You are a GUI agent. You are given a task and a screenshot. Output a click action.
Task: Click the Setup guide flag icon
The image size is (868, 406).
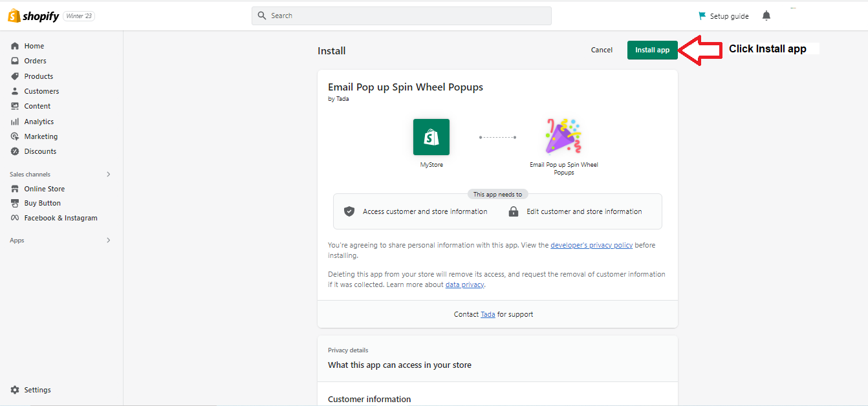[x=702, y=16]
